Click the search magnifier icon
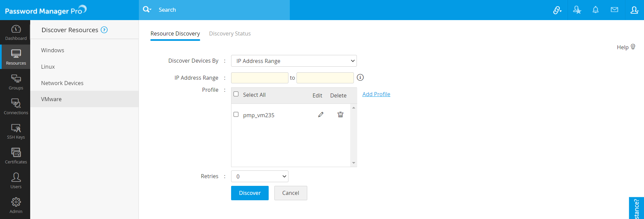Image resolution: width=644 pixels, height=219 pixels. 147,9
